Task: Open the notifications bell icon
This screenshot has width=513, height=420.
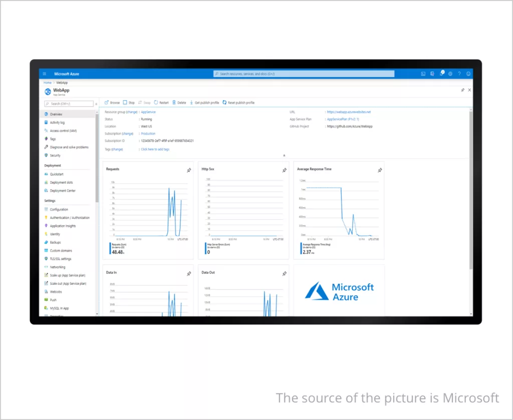Action: [x=441, y=74]
